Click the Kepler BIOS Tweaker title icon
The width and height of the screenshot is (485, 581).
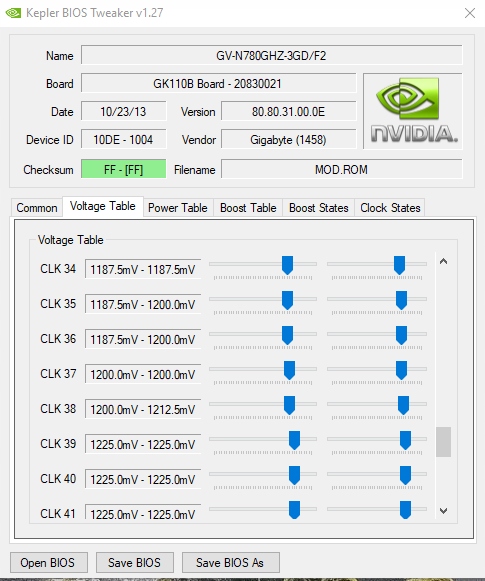pyautogui.click(x=13, y=13)
